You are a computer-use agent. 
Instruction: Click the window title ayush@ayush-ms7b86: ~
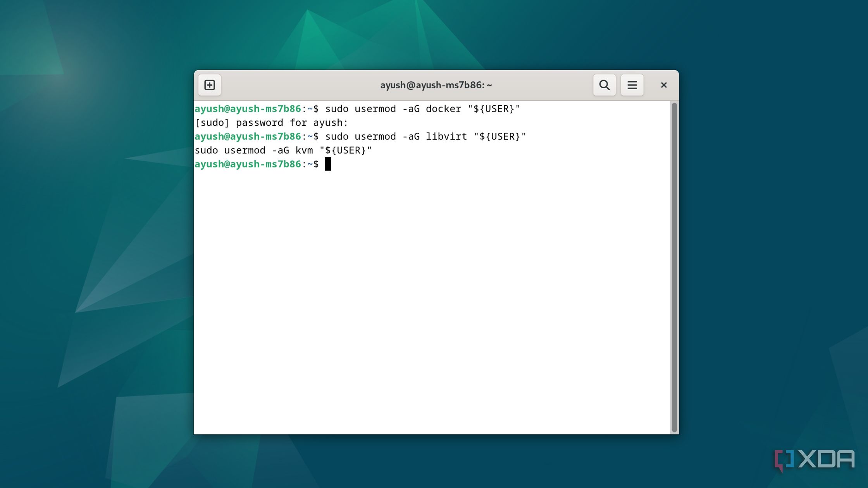(x=436, y=85)
